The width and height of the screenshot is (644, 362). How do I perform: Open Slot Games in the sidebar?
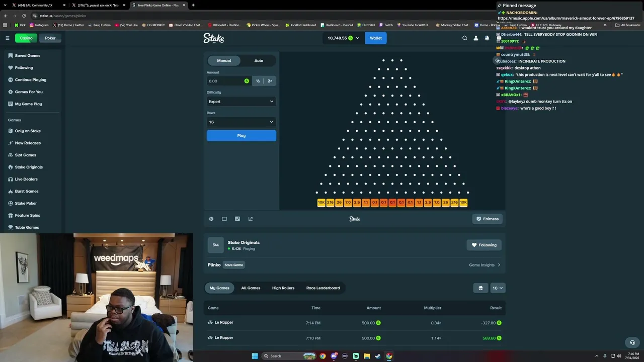[26, 155]
